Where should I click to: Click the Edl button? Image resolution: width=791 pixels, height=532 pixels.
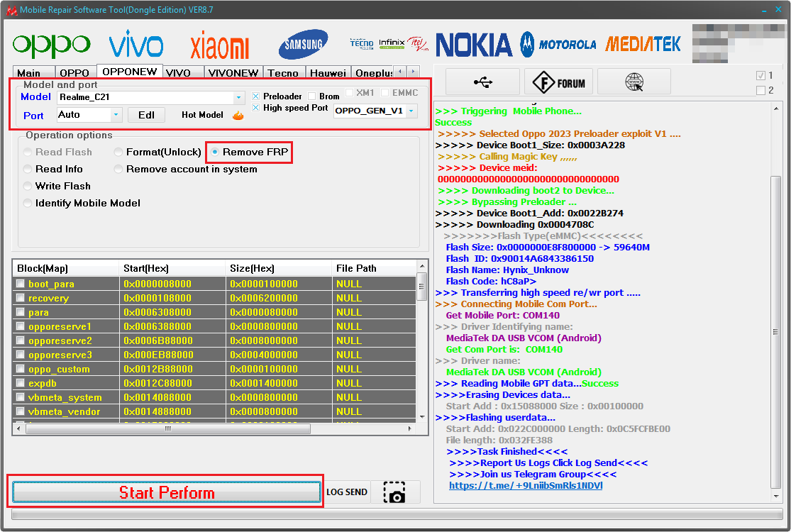point(146,115)
